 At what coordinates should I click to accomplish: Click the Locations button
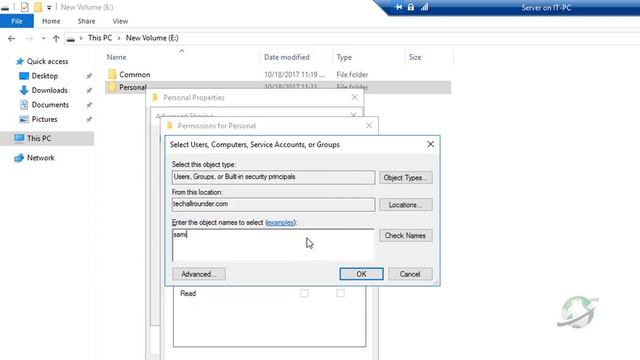(405, 205)
